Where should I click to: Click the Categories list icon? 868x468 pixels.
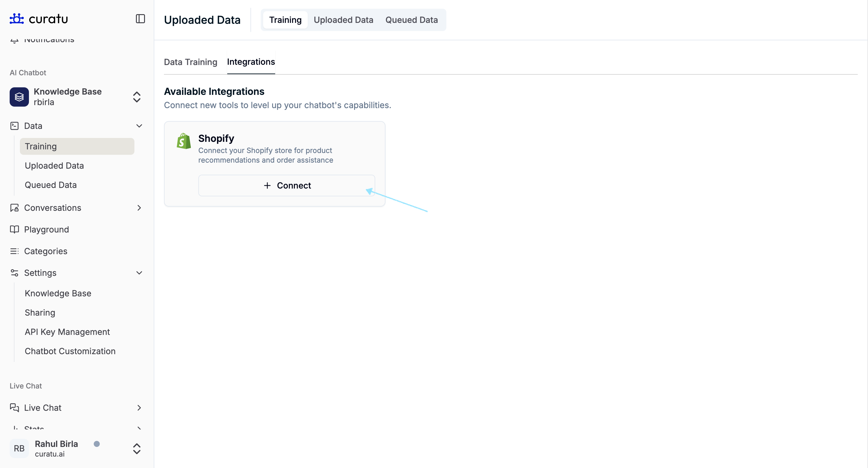[x=14, y=251]
